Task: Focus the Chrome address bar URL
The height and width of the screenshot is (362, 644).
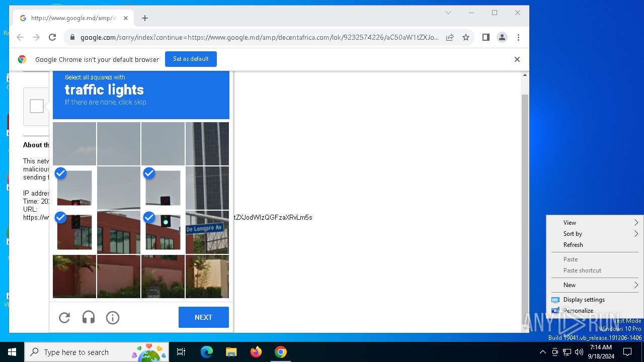Action: click(x=259, y=37)
